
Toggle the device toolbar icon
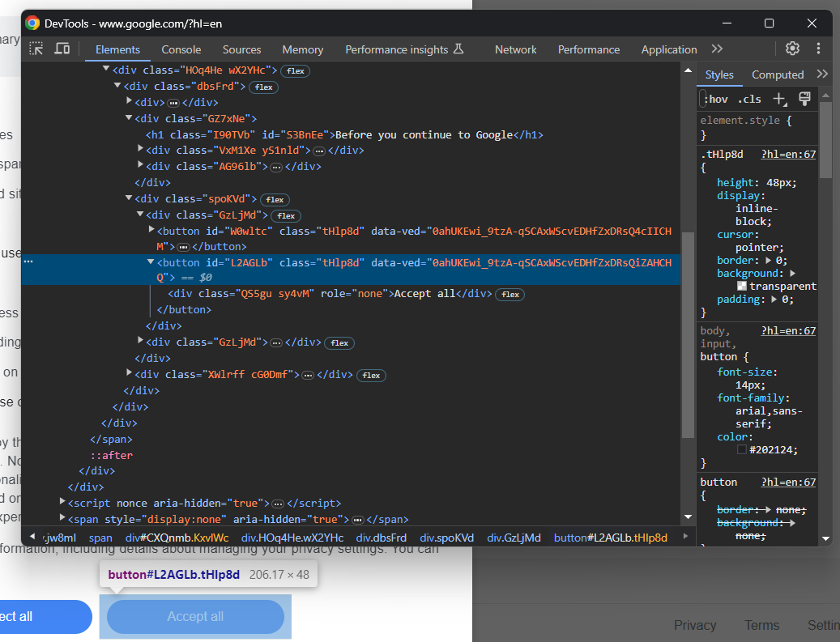[62, 49]
